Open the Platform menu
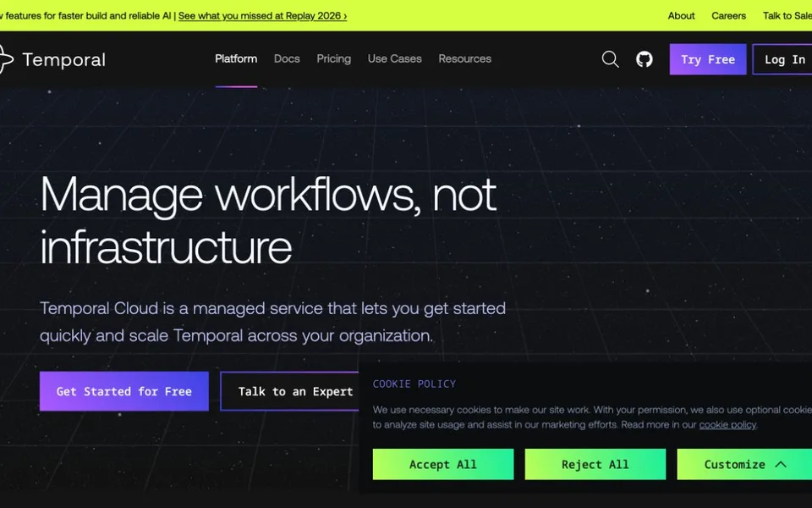The image size is (812, 508). [x=236, y=58]
